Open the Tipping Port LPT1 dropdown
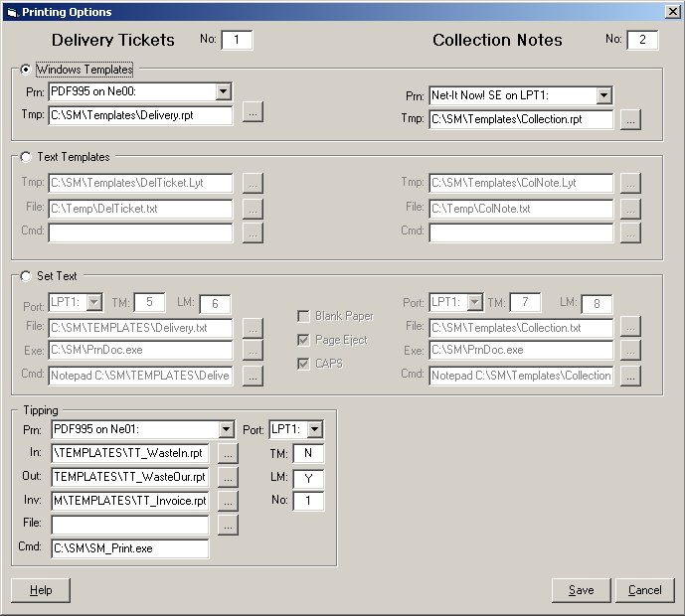Screen dimensions: 685x616 (314, 429)
